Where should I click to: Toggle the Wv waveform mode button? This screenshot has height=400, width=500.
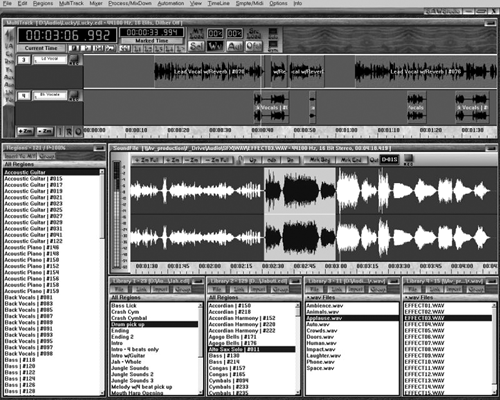click(215, 46)
